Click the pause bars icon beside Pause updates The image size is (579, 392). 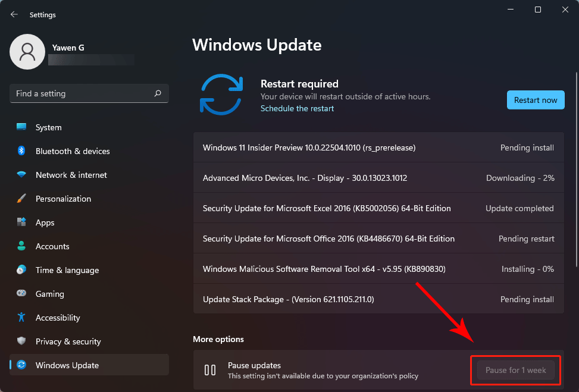click(x=210, y=370)
